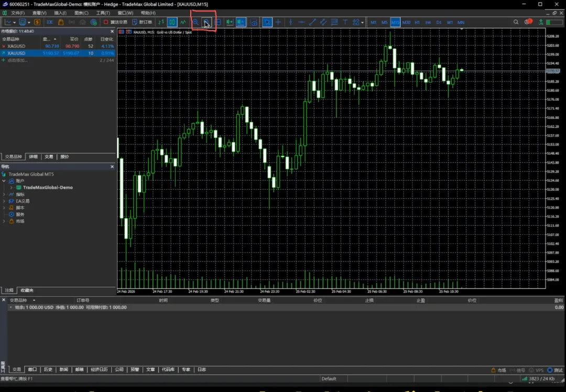Viewport: 566px width, 392px height.
Task: Click the zoom out magnifier icon
Action: (206, 23)
